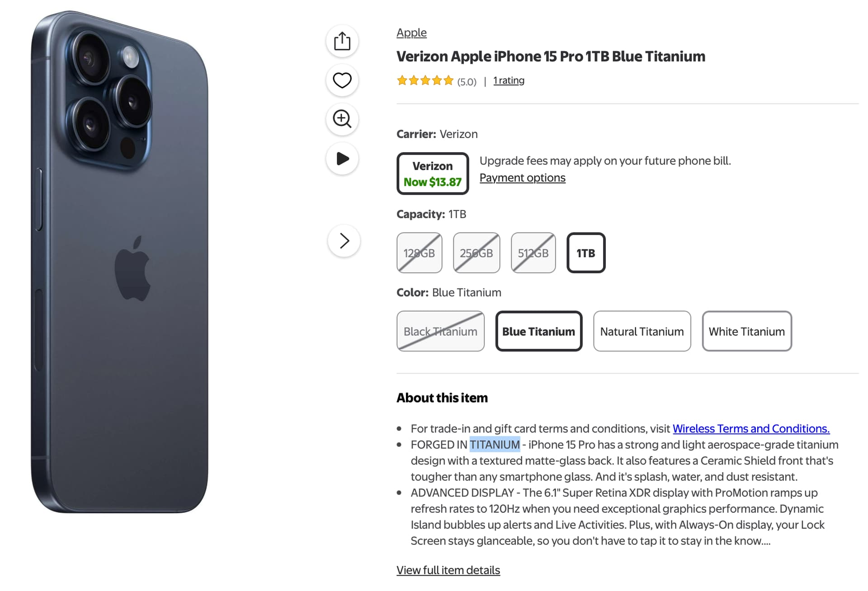Select the Verizon carrier option

click(433, 174)
